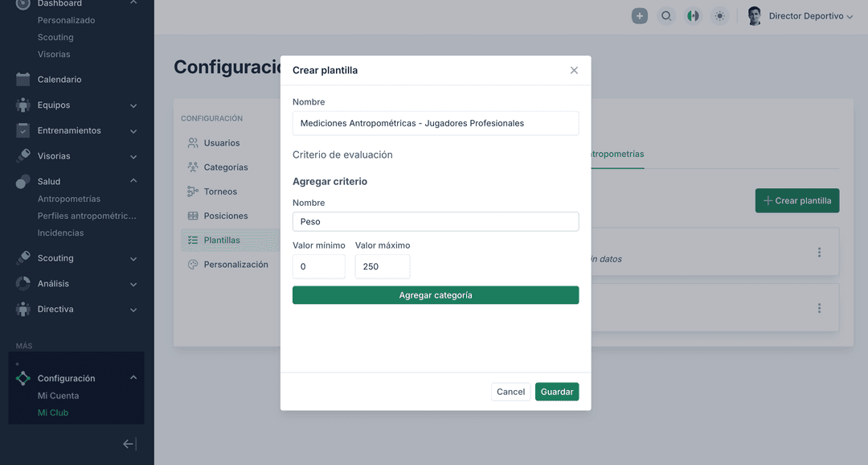This screenshot has width=868, height=465.
Task: Click the Guardar button
Action: tap(557, 391)
